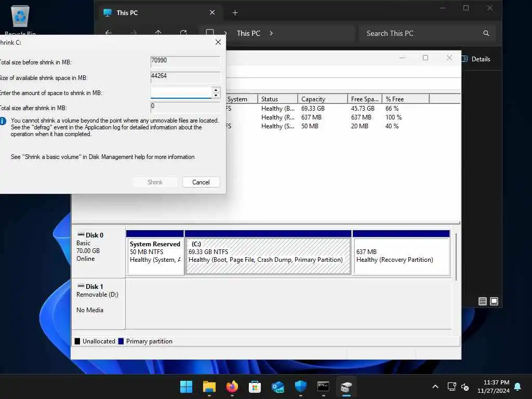Select the total size before shrink field
Screen dimensions: 532x399
click(x=185, y=61)
